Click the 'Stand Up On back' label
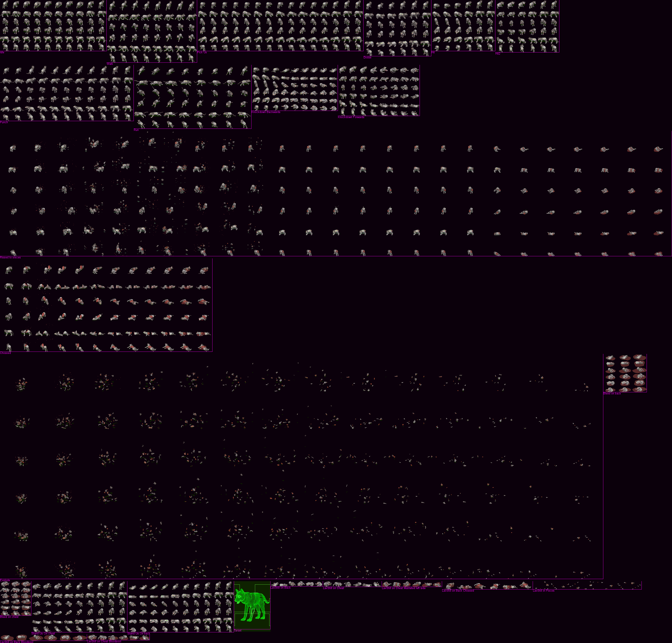 coord(138,633)
